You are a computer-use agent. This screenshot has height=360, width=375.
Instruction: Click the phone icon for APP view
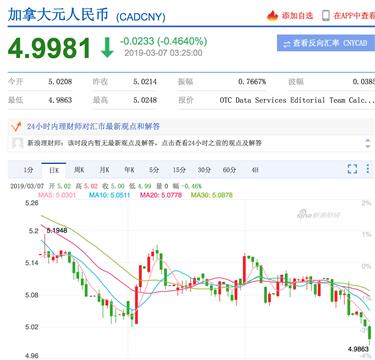[325, 15]
